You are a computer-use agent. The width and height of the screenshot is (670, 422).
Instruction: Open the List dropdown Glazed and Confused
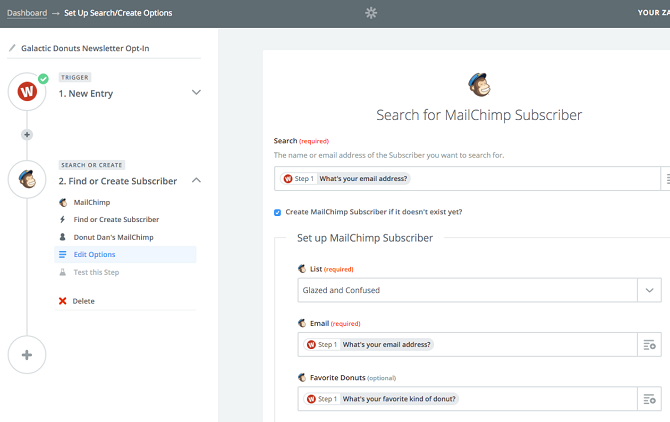coord(479,290)
